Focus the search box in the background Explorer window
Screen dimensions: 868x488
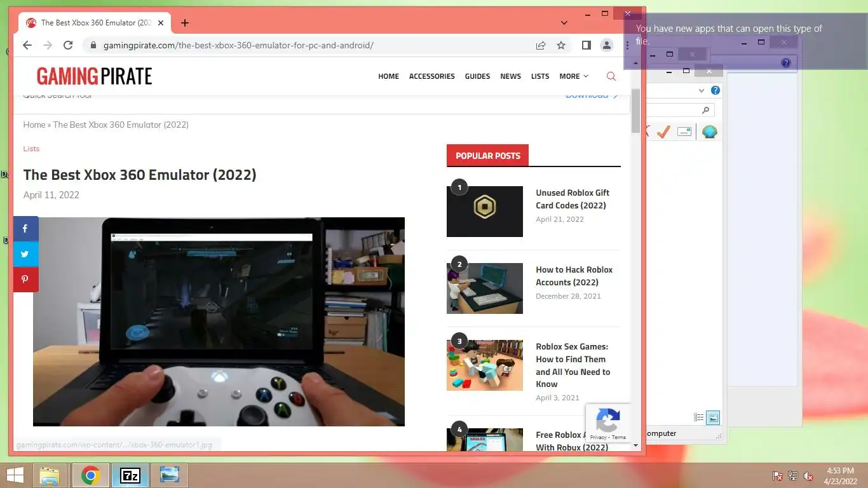(x=681, y=110)
